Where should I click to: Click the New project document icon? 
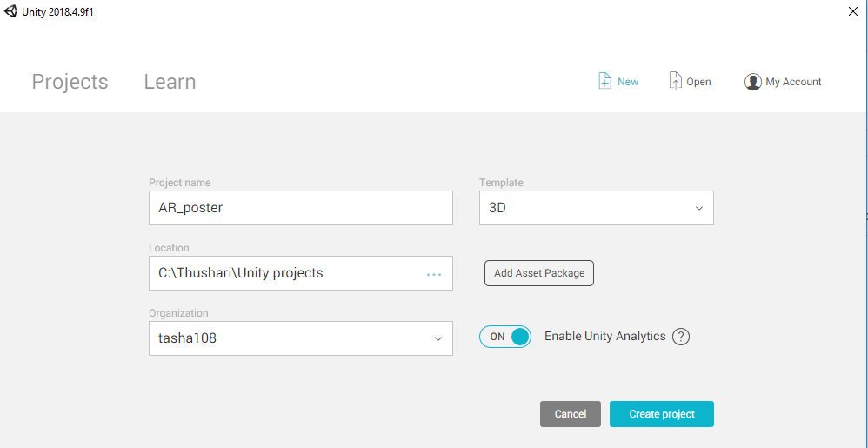click(x=604, y=82)
